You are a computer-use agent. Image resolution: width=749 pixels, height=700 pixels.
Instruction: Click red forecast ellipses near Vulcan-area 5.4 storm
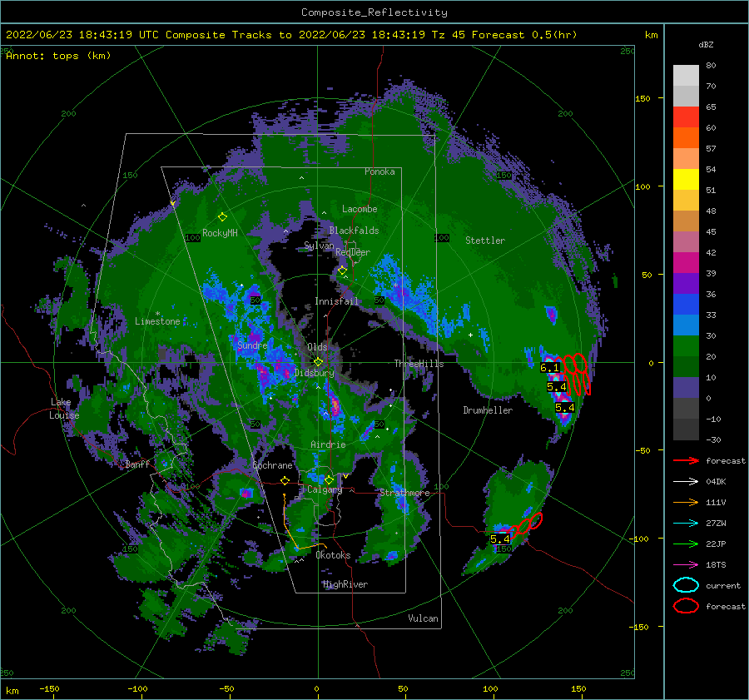[525, 524]
